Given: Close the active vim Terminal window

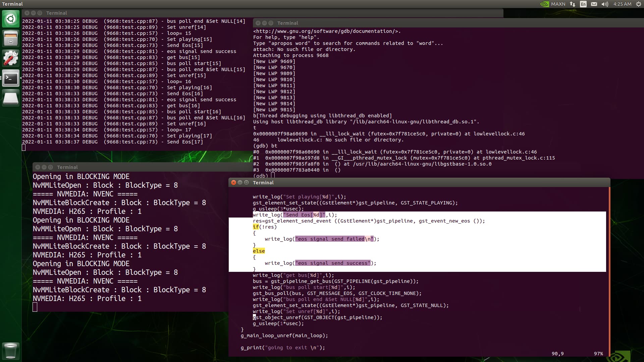Looking at the screenshot, I should pos(234,183).
